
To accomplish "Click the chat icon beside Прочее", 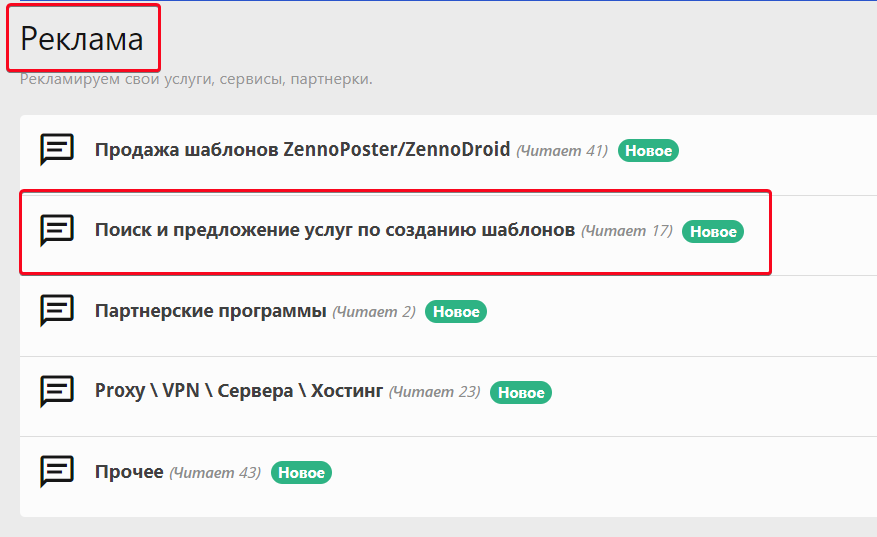I will pos(56,471).
